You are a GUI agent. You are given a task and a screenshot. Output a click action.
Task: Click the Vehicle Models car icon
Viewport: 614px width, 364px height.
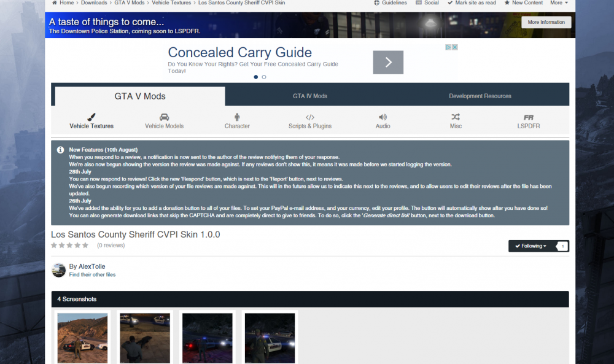point(164,116)
